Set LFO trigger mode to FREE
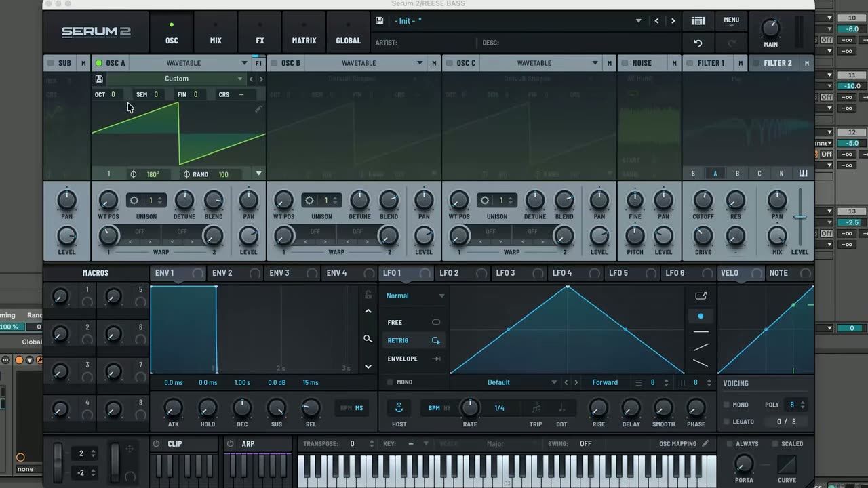This screenshot has height=488, width=868. (x=414, y=323)
